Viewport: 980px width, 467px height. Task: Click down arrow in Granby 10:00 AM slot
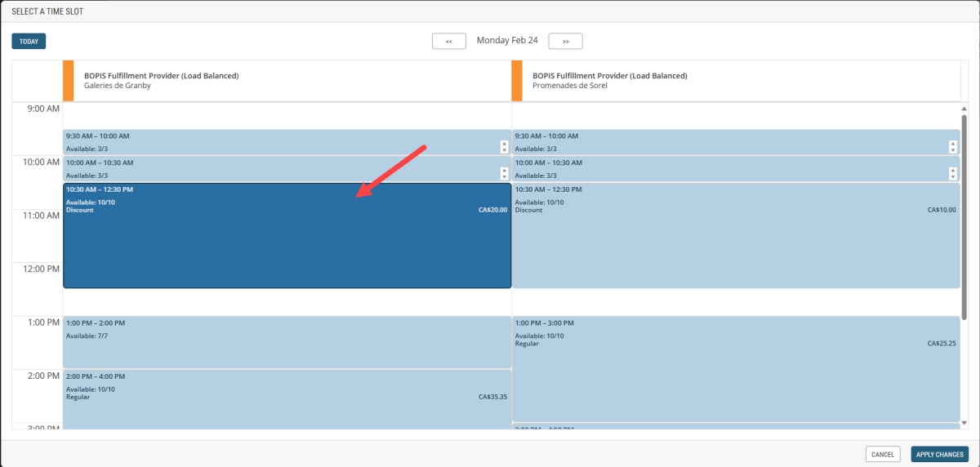[504, 176]
